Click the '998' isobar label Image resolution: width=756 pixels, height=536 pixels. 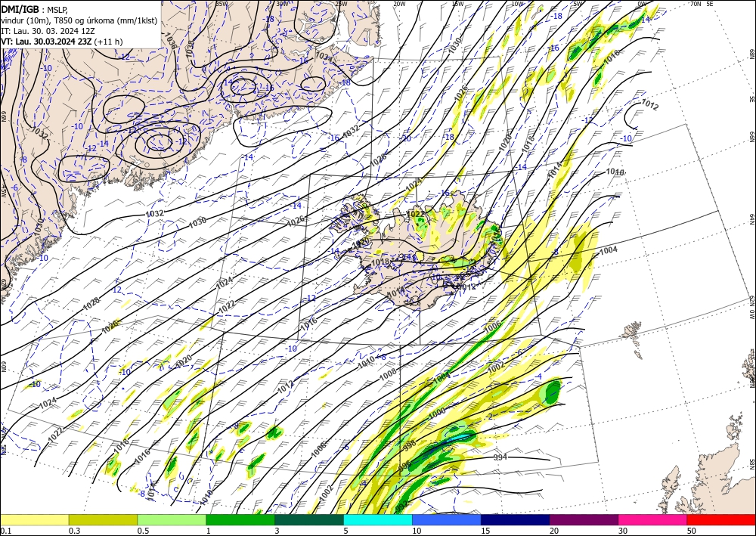tap(409, 446)
